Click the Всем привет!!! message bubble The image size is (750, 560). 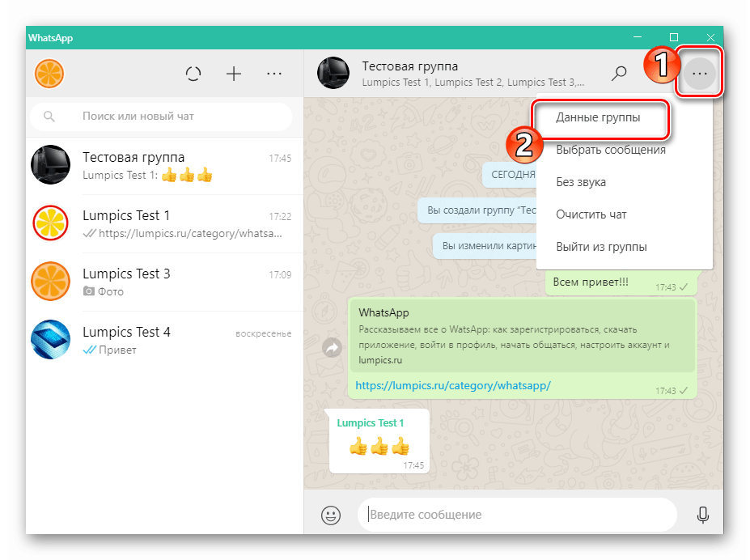[621, 282]
